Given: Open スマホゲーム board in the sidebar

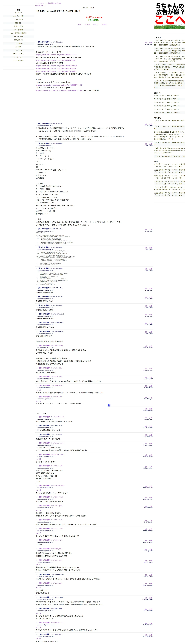Looking at the screenshot, I should (x=18, y=20).
